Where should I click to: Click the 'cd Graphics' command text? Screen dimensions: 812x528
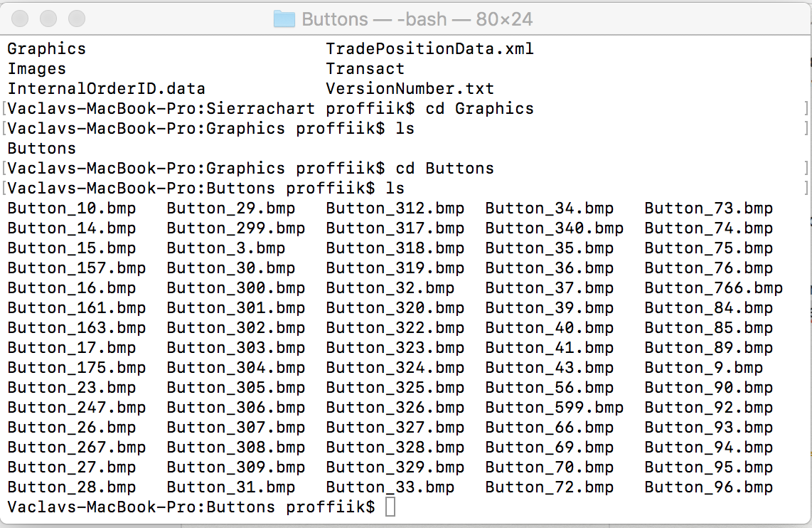(x=479, y=109)
